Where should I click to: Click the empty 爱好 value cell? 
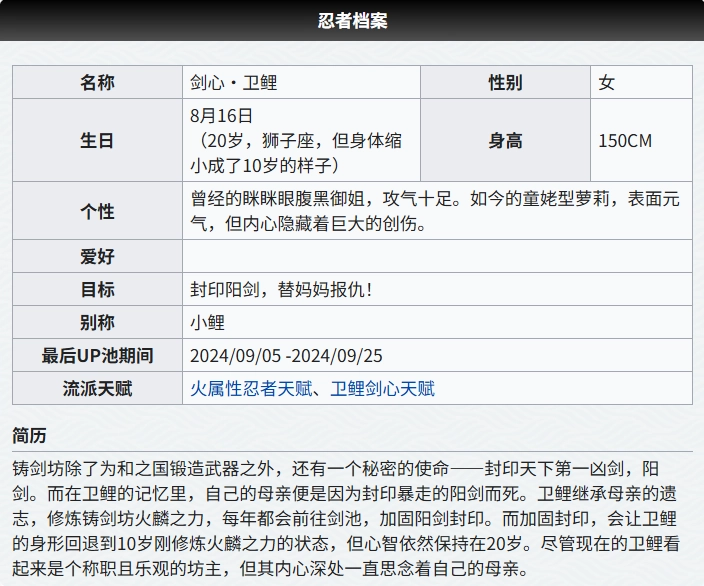(437, 256)
